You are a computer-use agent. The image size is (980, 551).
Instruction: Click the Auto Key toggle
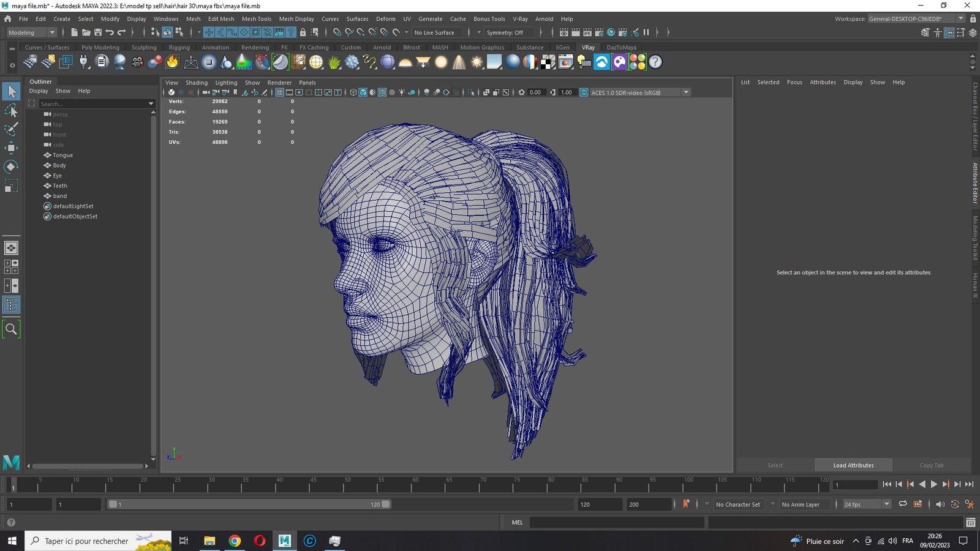tap(686, 504)
